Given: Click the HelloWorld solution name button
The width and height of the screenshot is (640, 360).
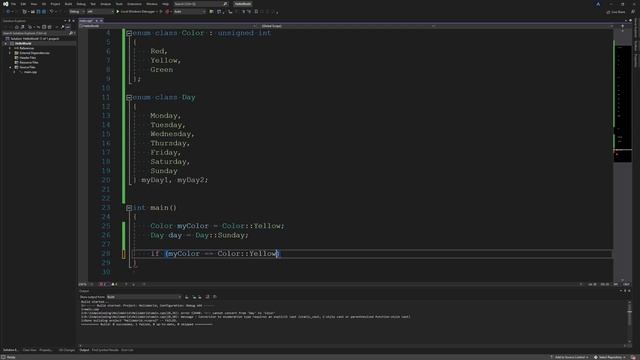Looking at the screenshot, I should click(242, 4).
